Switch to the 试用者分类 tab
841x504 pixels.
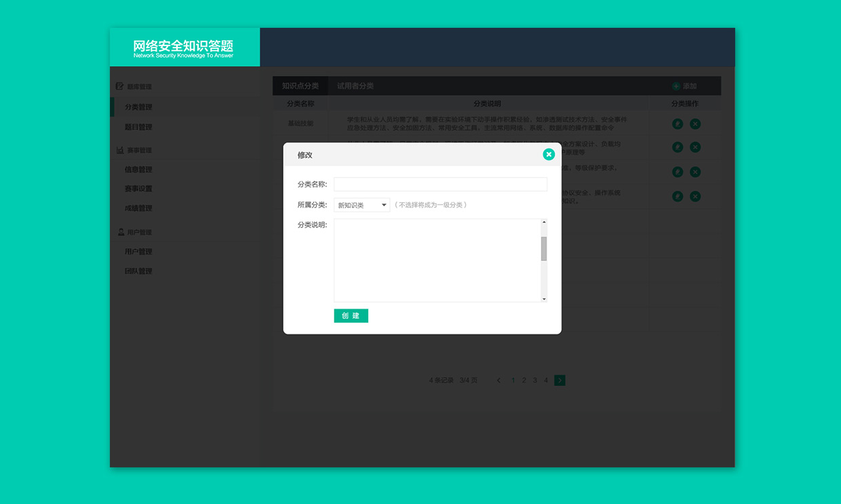(355, 86)
